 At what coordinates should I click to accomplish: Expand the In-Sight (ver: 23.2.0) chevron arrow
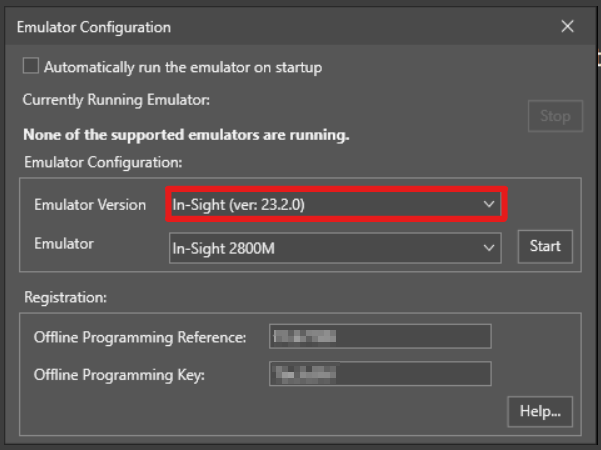click(x=488, y=204)
